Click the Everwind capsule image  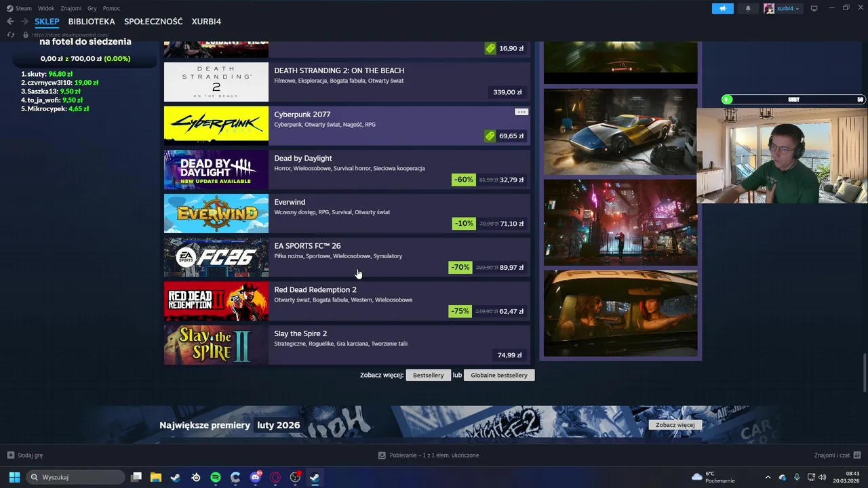(x=216, y=213)
